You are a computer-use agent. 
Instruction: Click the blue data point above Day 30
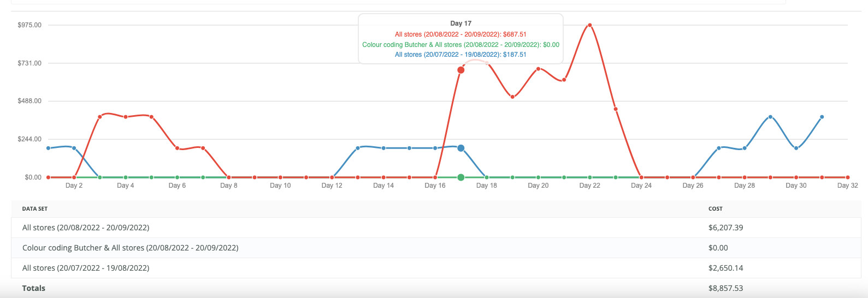796,148
